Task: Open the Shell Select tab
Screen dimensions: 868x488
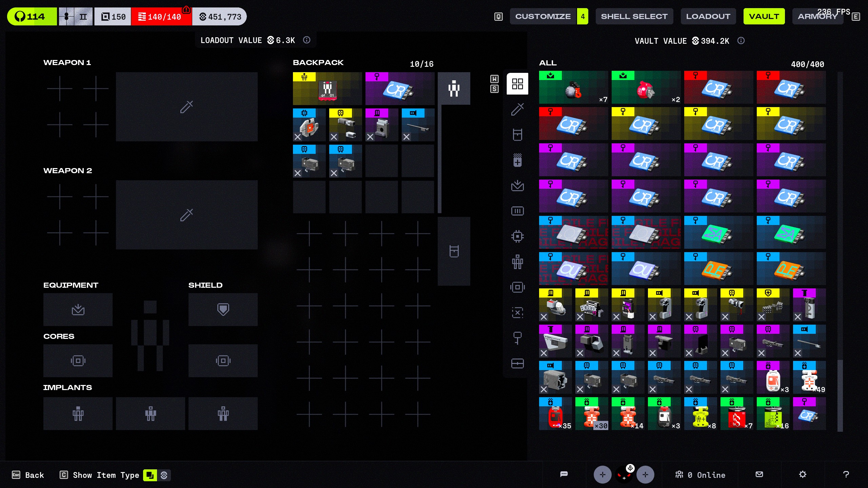Action: coord(634,16)
